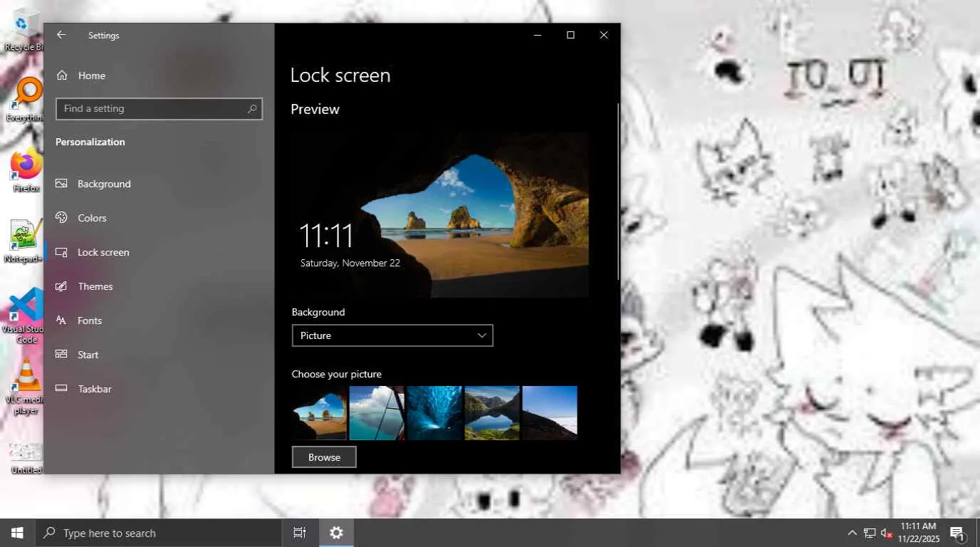Click the Settings gear on the taskbar
Screen dimensions: 980x547
coord(336,533)
